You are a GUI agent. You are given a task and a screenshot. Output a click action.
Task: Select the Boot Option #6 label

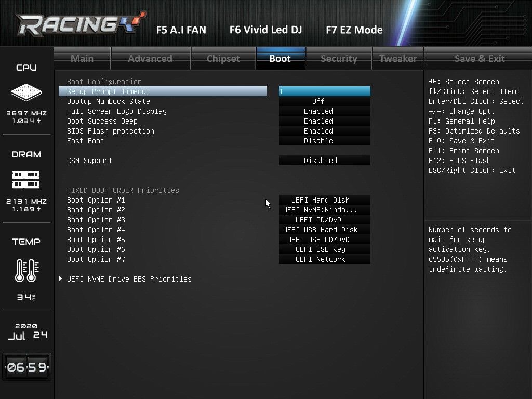96,249
